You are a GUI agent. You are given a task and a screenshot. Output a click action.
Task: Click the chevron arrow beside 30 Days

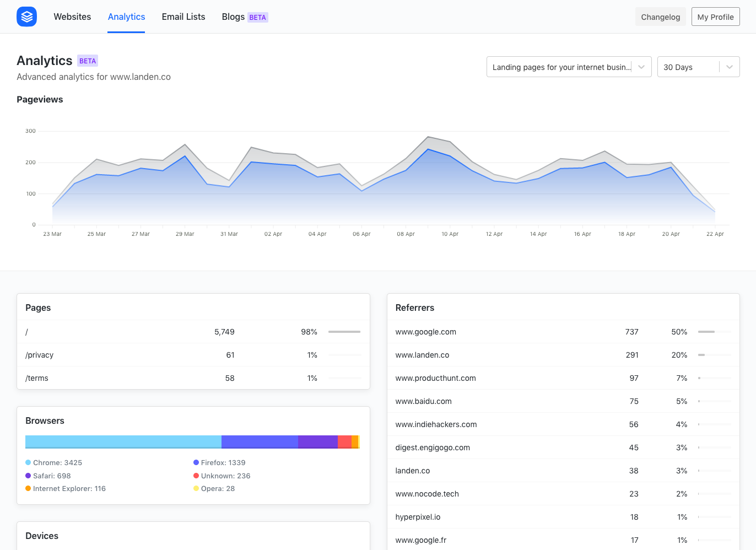click(730, 67)
